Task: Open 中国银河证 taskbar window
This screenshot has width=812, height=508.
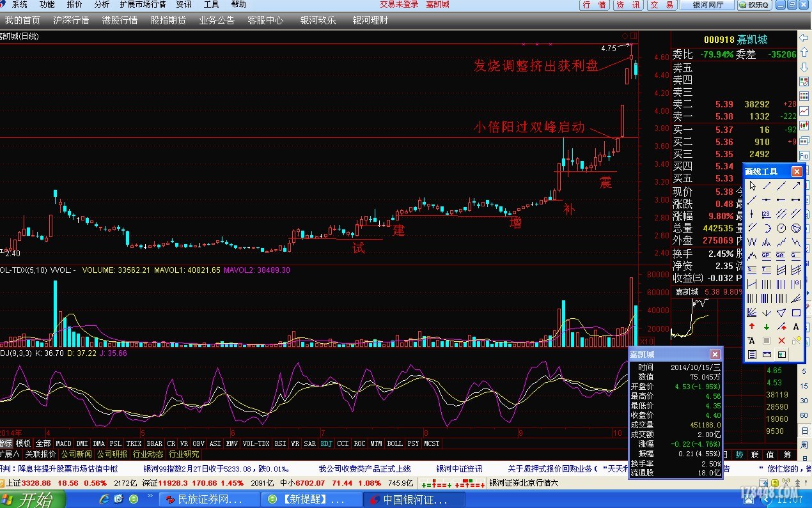Action: 415,499
